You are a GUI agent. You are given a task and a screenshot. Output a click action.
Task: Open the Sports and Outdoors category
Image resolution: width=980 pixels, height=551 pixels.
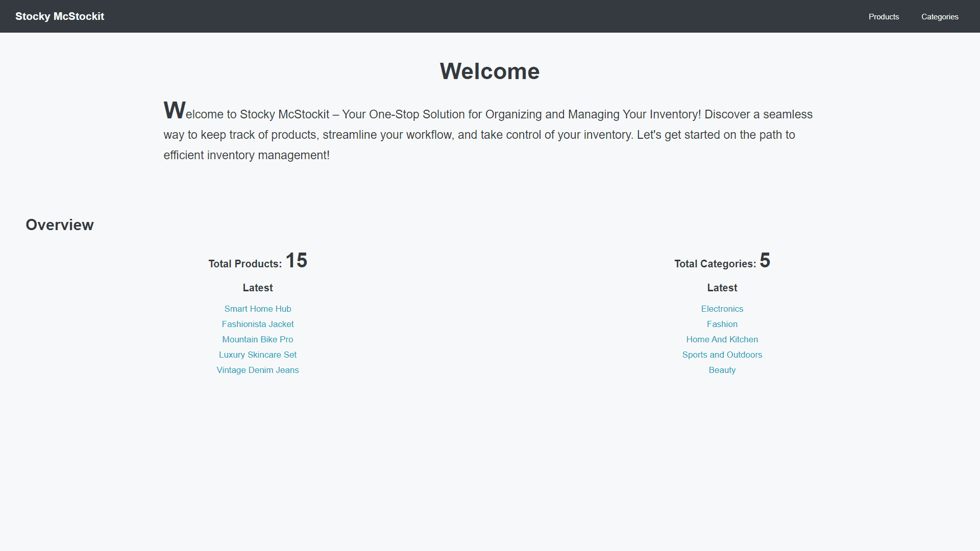722,355
